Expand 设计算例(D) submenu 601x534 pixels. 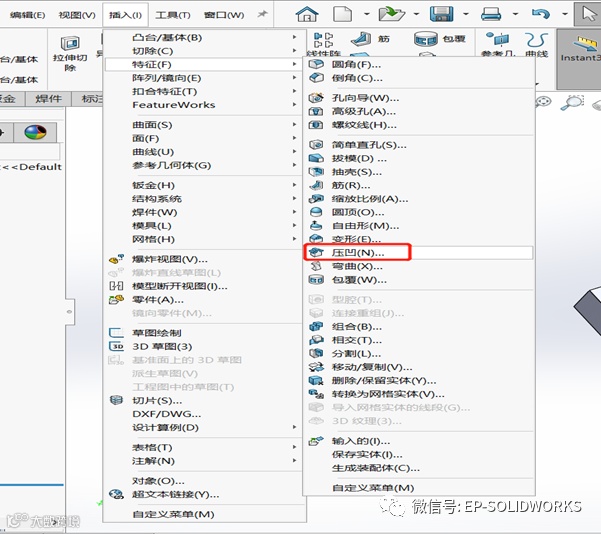coord(205,427)
